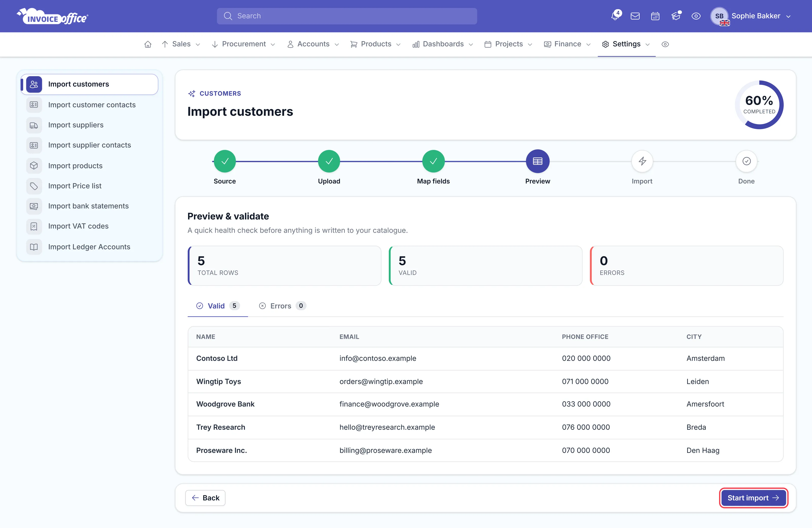Select Import customers in sidebar
This screenshot has height=528, width=812.
point(89,84)
